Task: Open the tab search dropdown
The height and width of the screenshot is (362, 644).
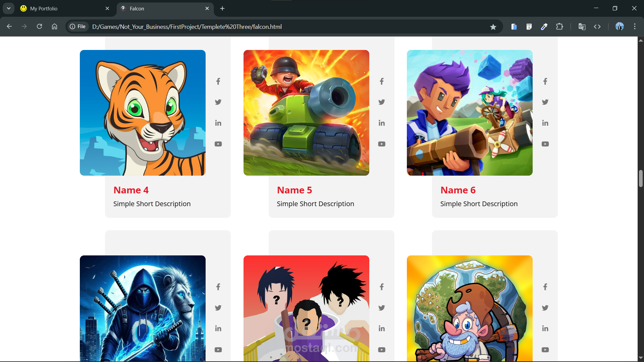Action: coord(9,8)
